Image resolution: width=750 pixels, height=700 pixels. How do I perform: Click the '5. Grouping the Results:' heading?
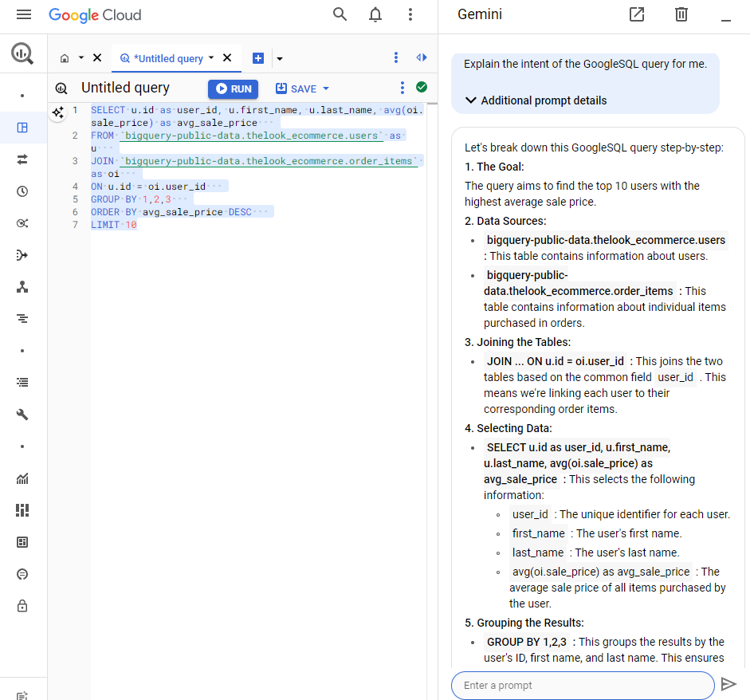point(524,623)
